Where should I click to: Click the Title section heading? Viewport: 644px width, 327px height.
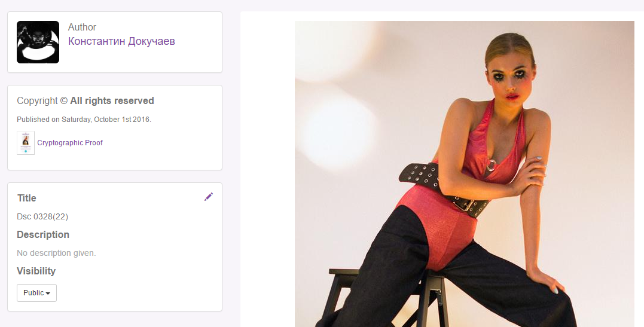(27, 198)
